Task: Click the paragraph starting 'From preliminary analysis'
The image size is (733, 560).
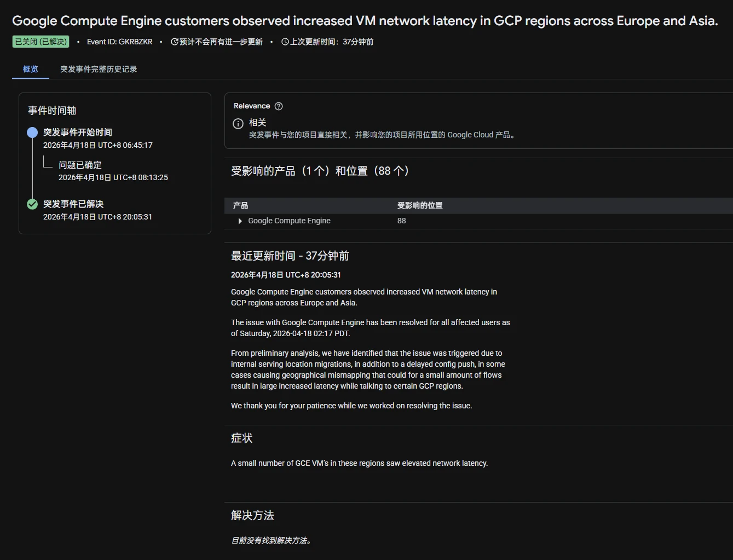Action: pos(368,370)
